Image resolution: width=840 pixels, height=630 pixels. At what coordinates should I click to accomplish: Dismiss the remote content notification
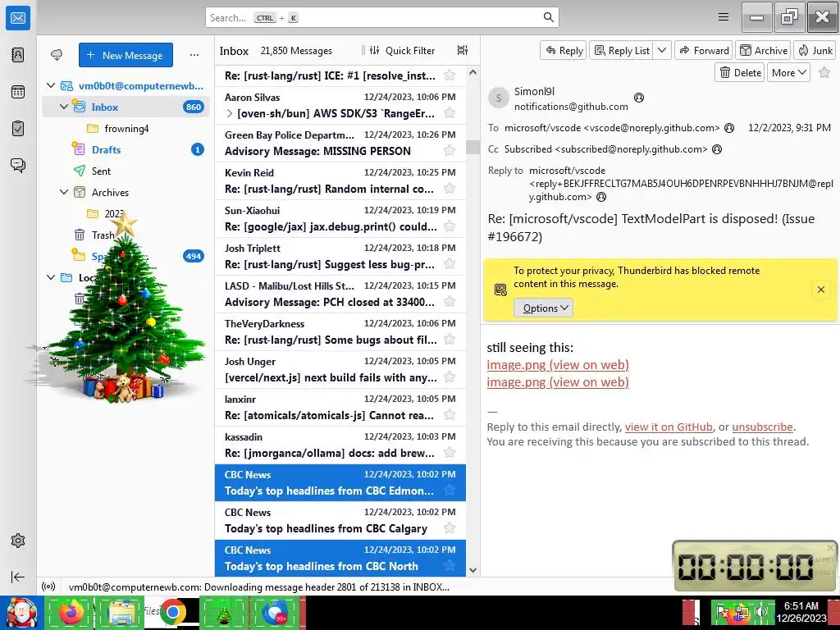pyautogui.click(x=820, y=290)
